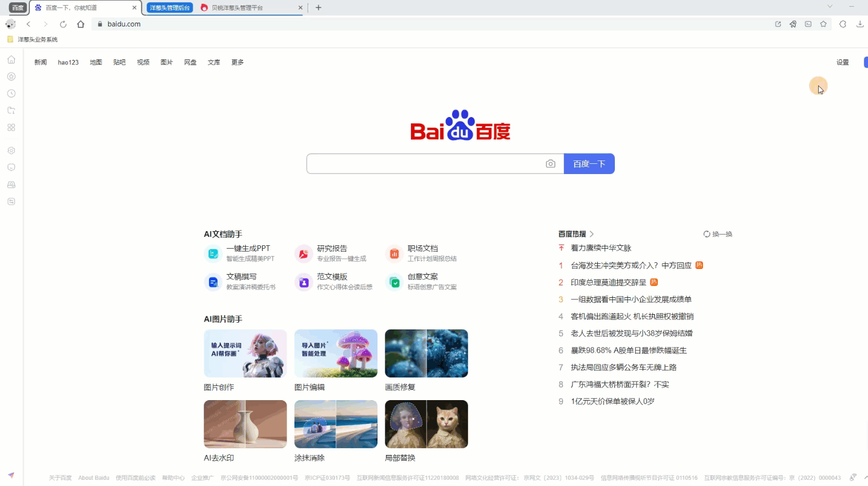The width and height of the screenshot is (868, 486).
Task: Refresh hot list with 换一换
Action: tap(718, 234)
